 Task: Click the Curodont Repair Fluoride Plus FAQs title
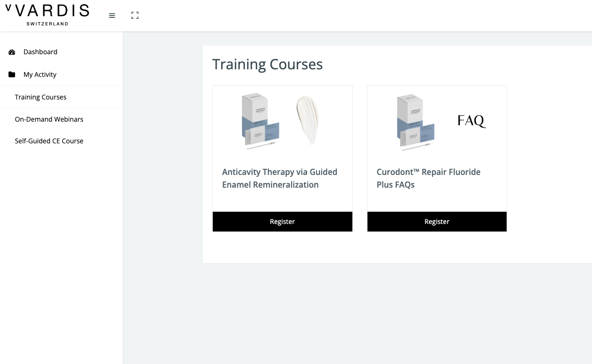pyautogui.click(x=428, y=178)
